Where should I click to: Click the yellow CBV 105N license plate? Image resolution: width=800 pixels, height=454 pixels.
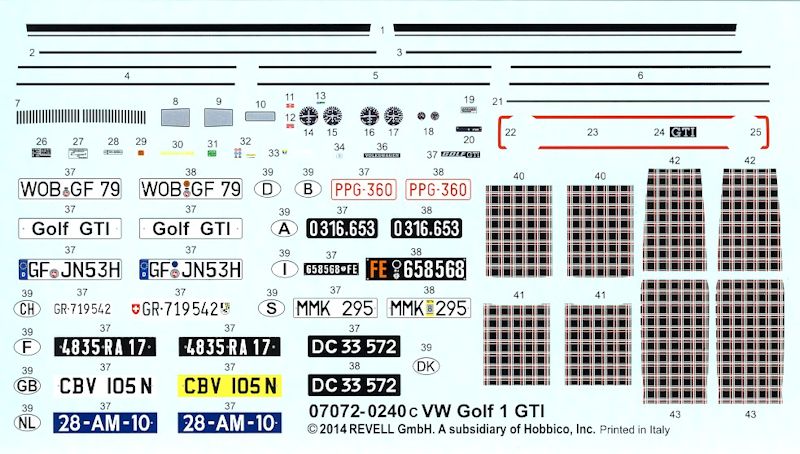point(226,386)
